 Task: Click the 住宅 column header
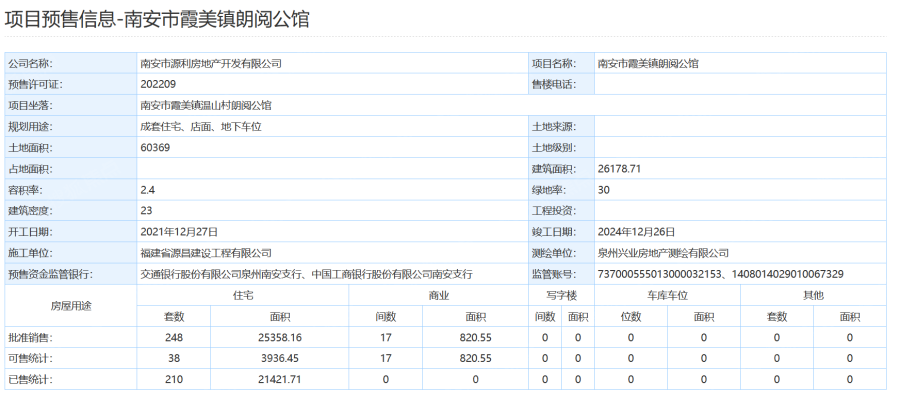tap(242, 296)
